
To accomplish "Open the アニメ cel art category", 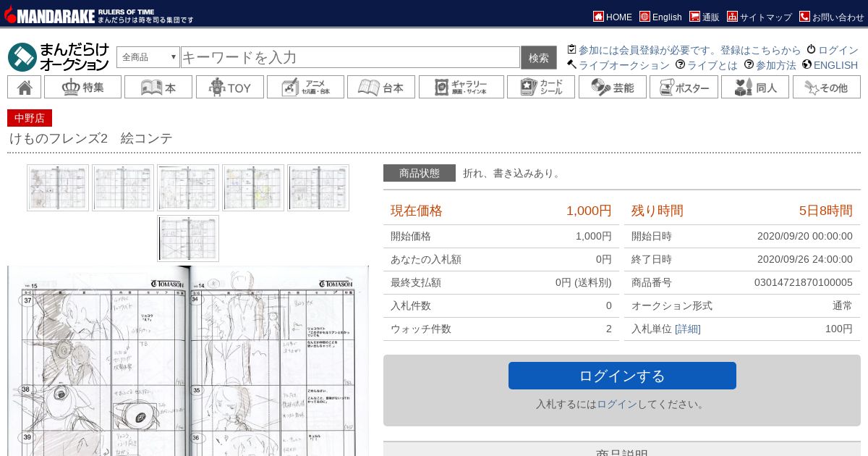I will click(x=305, y=88).
